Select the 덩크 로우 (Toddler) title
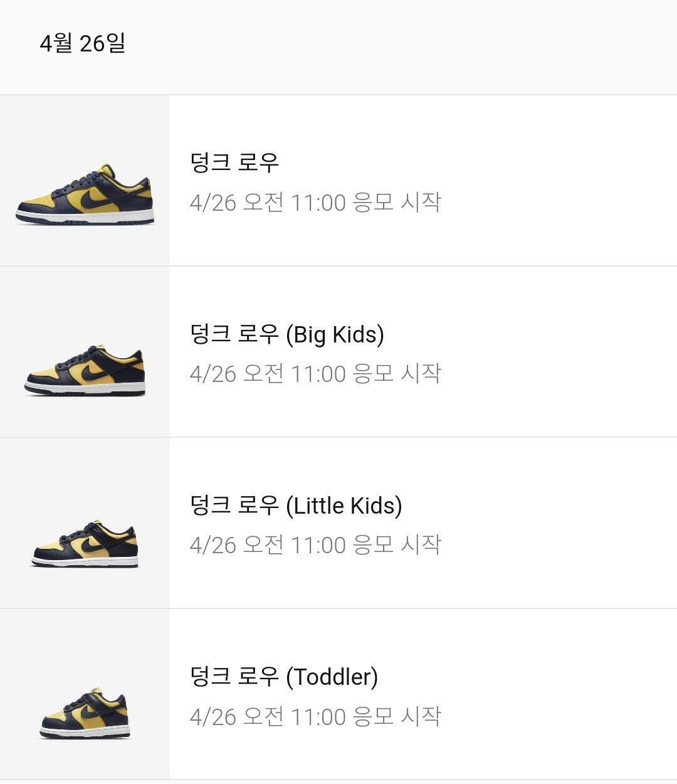 (x=283, y=677)
